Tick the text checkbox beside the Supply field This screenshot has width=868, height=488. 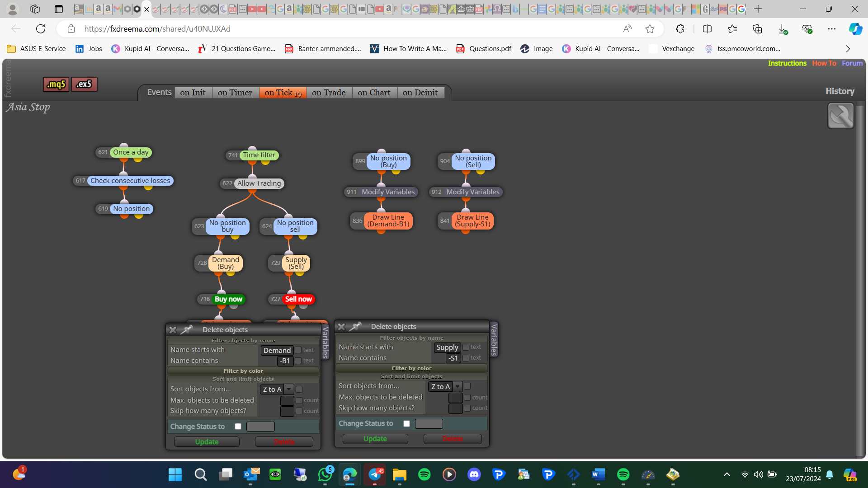pos(466,347)
